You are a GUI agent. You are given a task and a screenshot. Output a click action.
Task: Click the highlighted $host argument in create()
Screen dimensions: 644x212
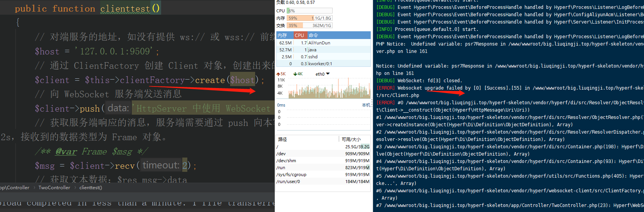coord(242,80)
